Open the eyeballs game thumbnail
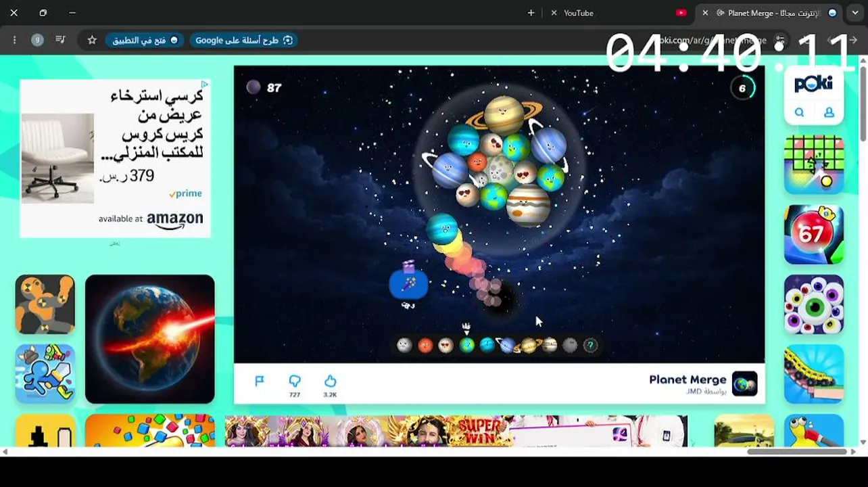 tap(814, 304)
